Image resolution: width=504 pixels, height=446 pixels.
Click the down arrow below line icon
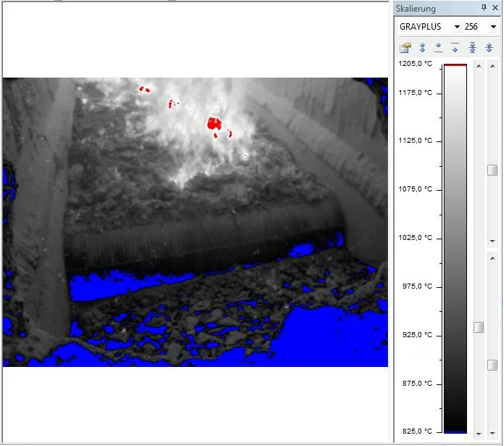pos(455,48)
